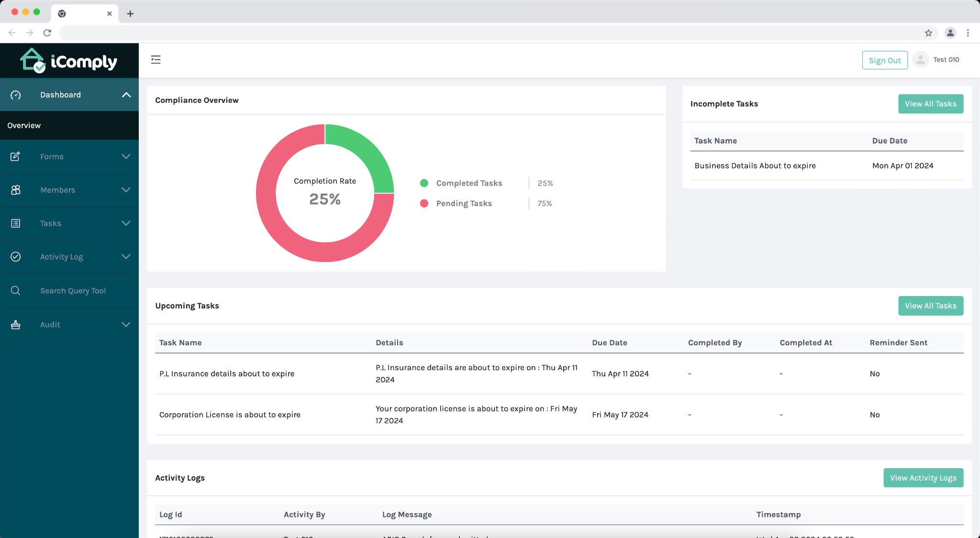Click the red Pending Tasks legend dot
The height and width of the screenshot is (538, 980).
tap(424, 203)
